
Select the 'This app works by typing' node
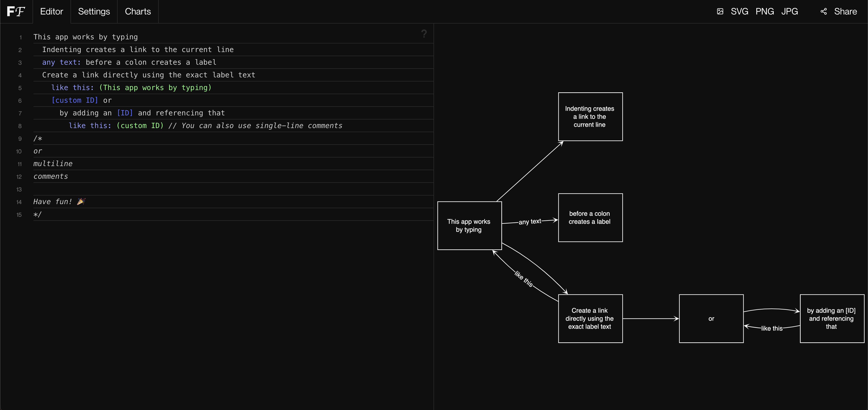469,226
